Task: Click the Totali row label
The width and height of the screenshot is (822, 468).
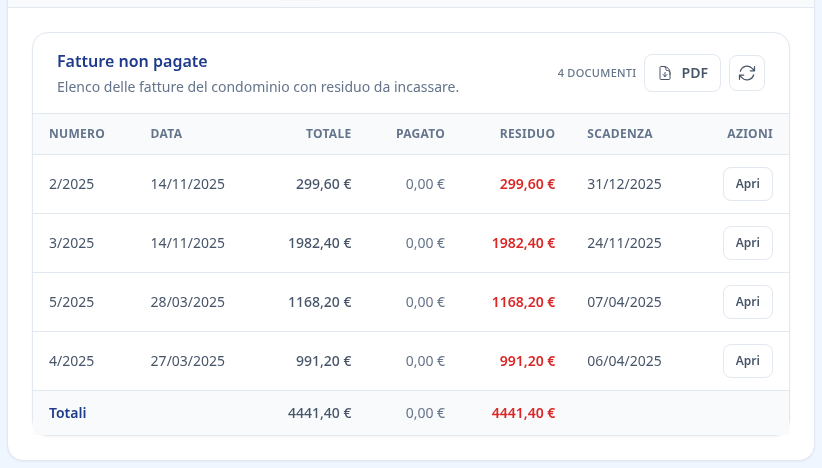Action: (68, 413)
